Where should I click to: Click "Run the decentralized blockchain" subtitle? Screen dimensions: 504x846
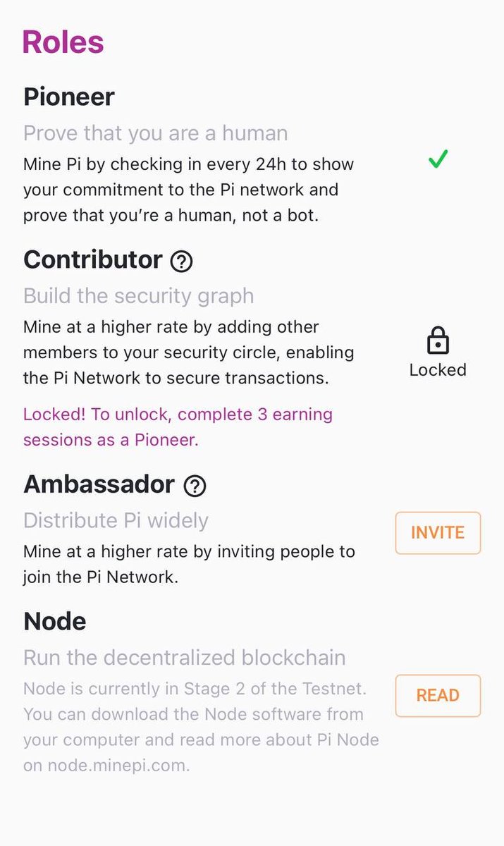coord(185,658)
